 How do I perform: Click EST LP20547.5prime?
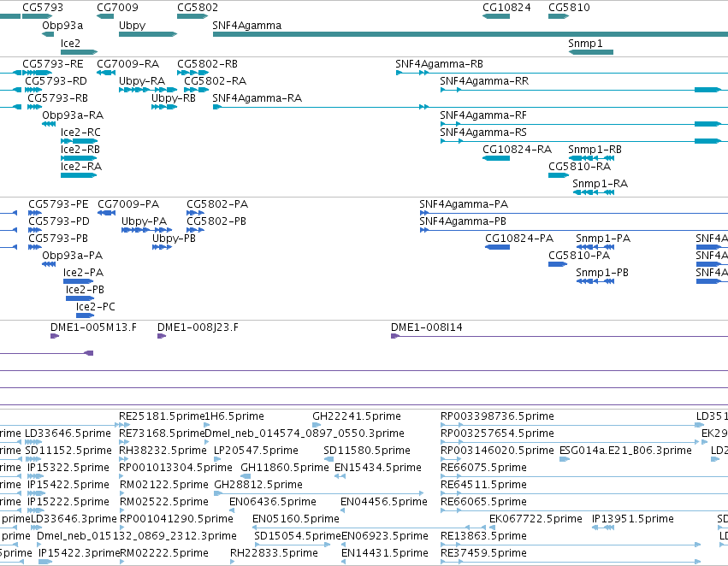click(x=256, y=451)
